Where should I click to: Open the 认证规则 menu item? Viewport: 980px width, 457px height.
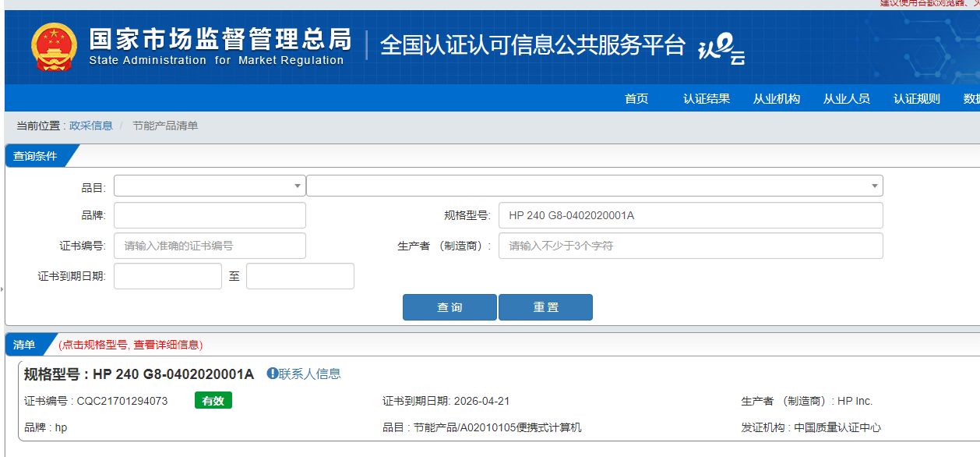click(917, 99)
